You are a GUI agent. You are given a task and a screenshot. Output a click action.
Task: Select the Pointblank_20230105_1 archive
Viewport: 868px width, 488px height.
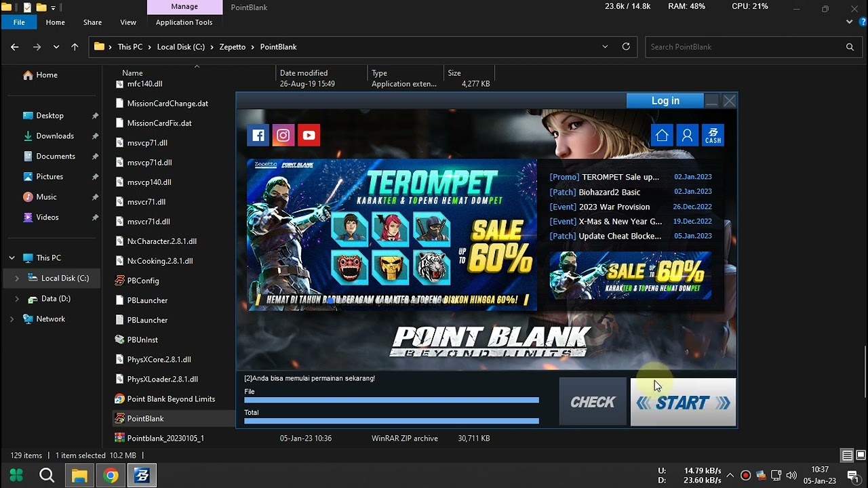pyautogui.click(x=165, y=439)
